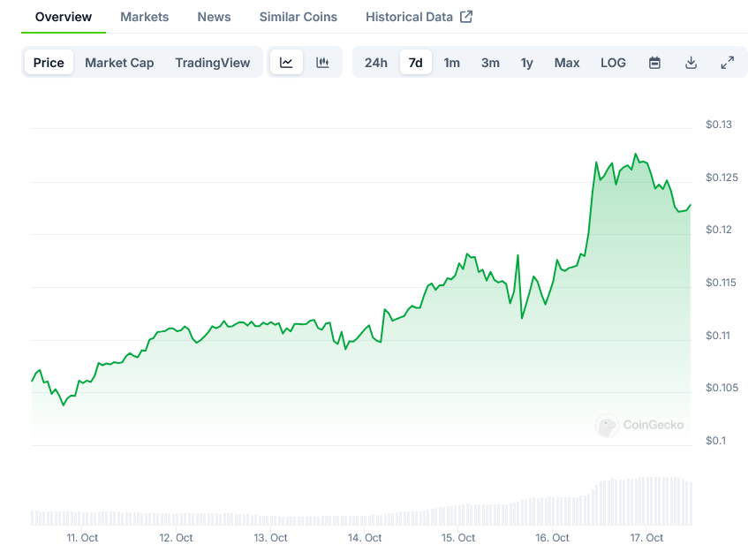The width and height of the screenshot is (748, 560).
Task: Set range to 1y
Action: click(526, 63)
